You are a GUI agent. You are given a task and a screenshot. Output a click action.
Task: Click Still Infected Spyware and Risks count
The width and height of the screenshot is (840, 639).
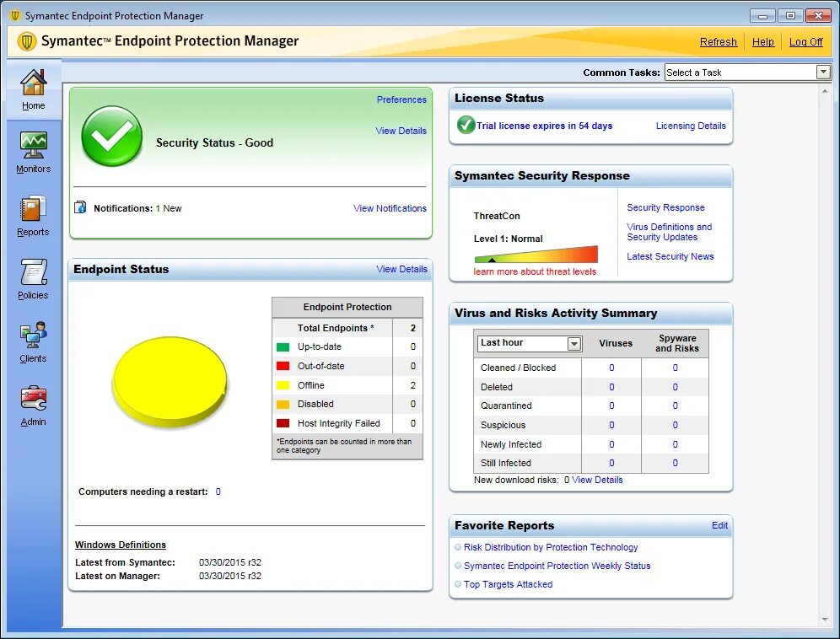pos(675,464)
